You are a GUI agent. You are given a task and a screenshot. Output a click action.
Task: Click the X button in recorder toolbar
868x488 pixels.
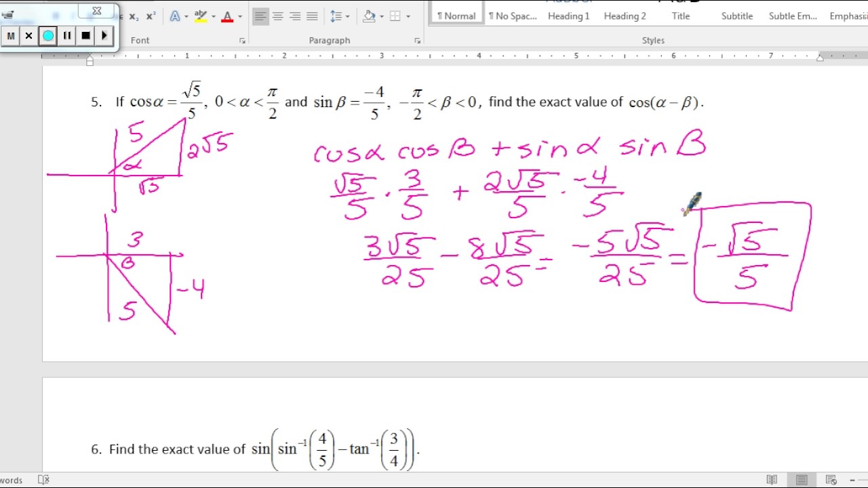(28, 36)
